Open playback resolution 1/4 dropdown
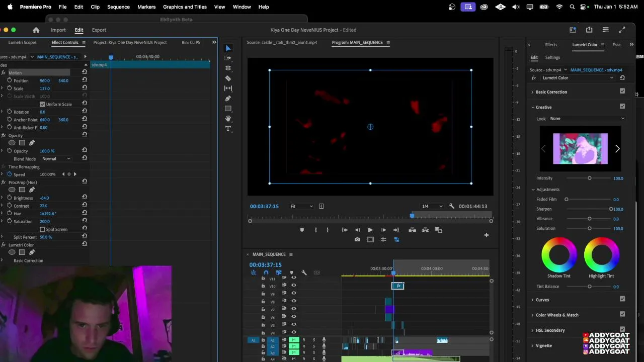Viewport: 644px width, 362px height. point(432,206)
